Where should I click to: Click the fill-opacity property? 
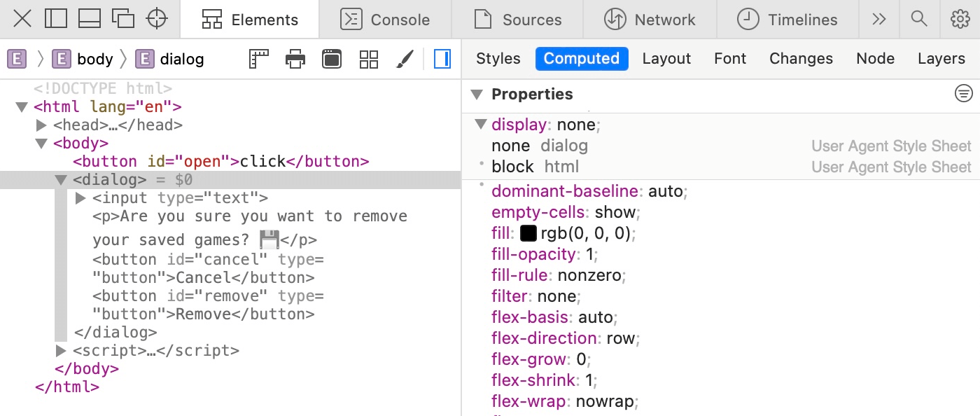click(x=545, y=254)
